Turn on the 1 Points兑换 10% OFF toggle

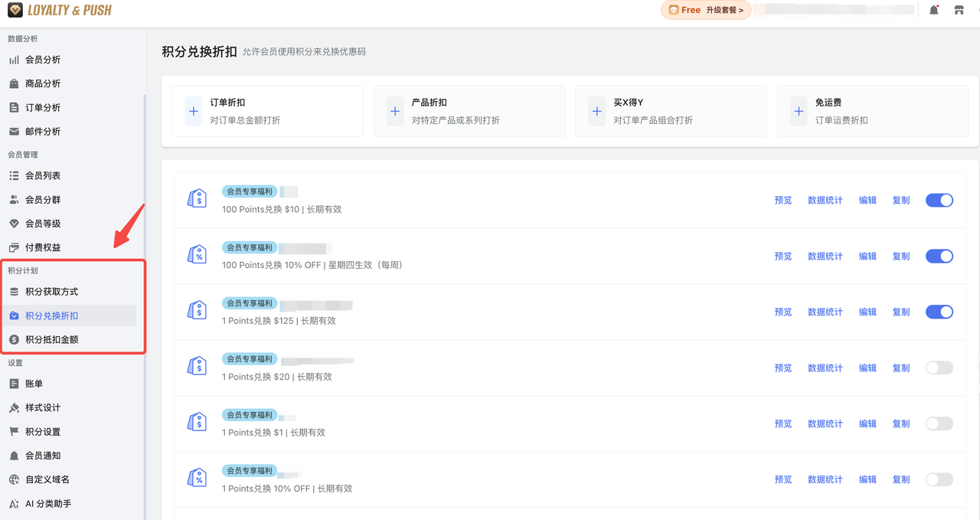[939, 479]
